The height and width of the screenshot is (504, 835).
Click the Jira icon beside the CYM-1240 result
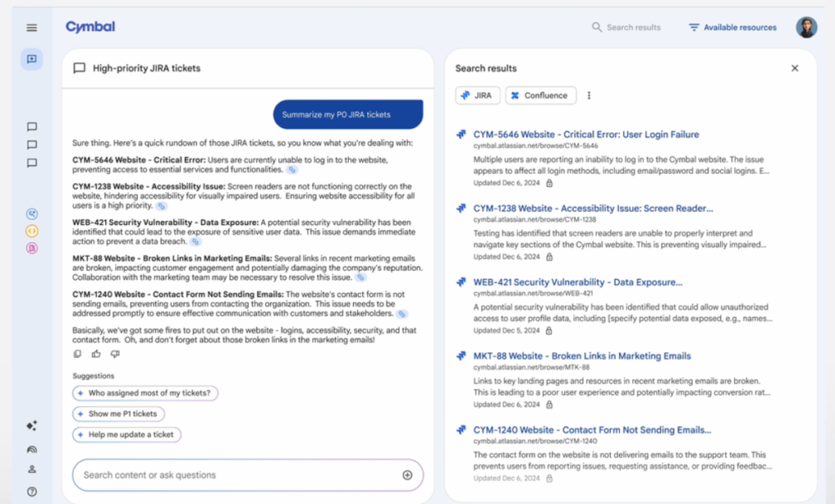click(462, 430)
